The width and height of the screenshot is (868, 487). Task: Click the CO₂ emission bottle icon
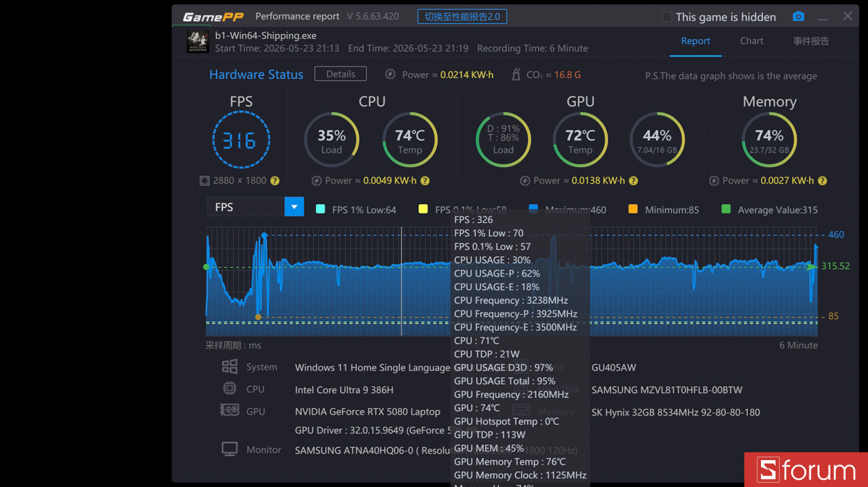pyautogui.click(x=516, y=75)
